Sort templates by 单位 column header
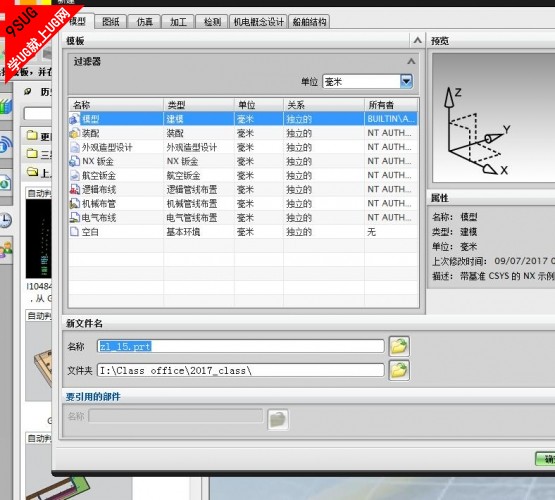 [259, 105]
